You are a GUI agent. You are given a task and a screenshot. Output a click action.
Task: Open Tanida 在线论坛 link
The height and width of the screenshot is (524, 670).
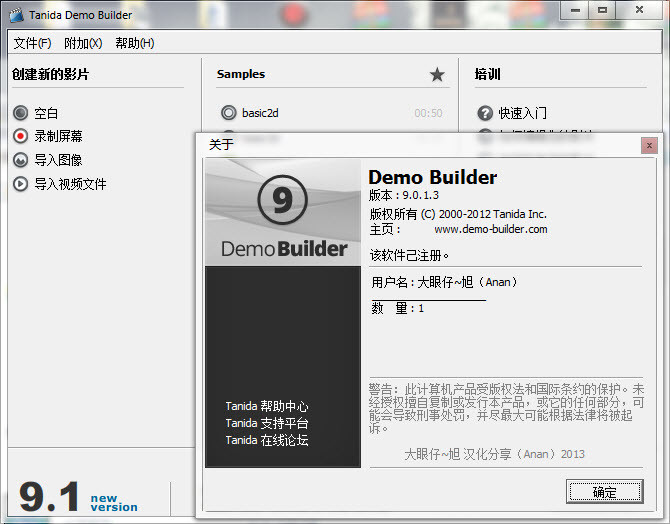[x=267, y=440]
